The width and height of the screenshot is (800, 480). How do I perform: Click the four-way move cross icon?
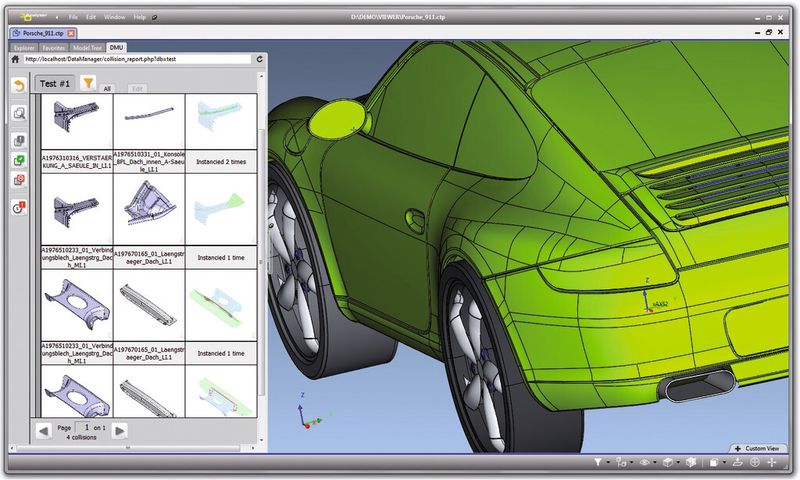(771, 462)
